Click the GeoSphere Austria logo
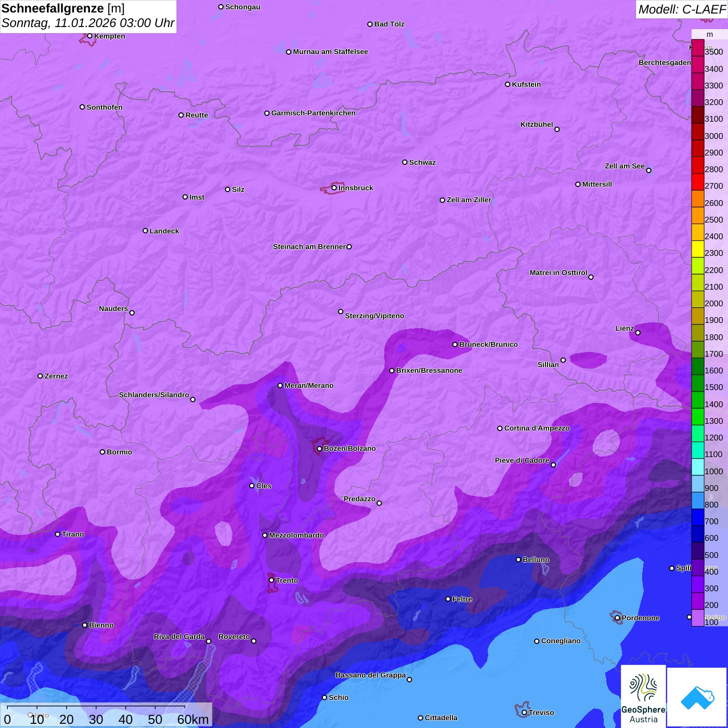Screen dimensions: 728x728 (x=643, y=697)
